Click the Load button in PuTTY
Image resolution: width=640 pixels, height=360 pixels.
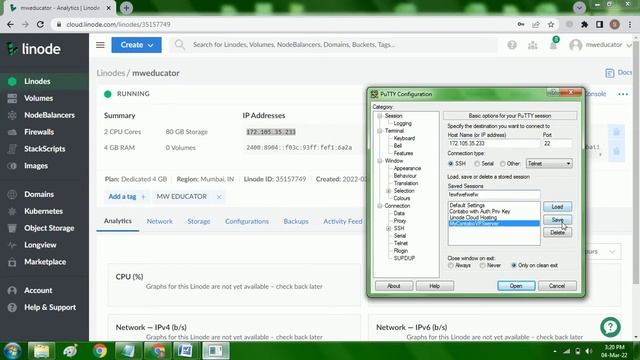click(x=557, y=207)
